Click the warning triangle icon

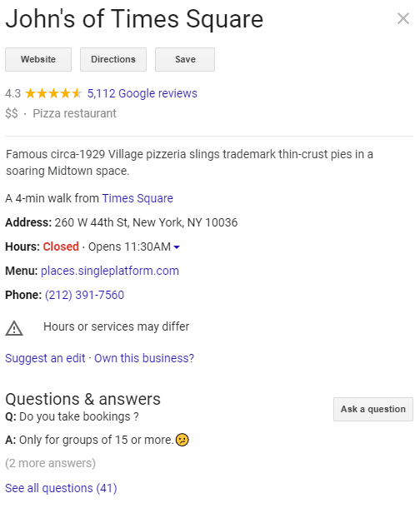click(14, 327)
